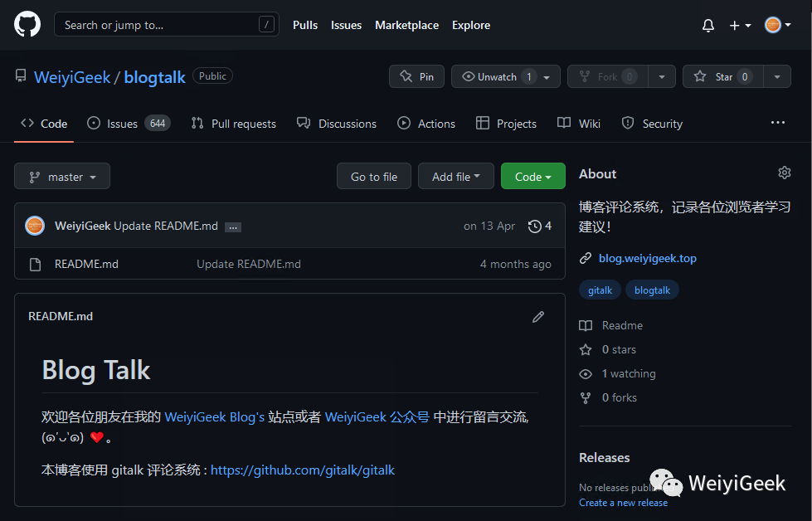Image resolution: width=812 pixels, height=521 pixels.
Task: Open the github.com/gitalk/gitalk link
Action: 303,470
